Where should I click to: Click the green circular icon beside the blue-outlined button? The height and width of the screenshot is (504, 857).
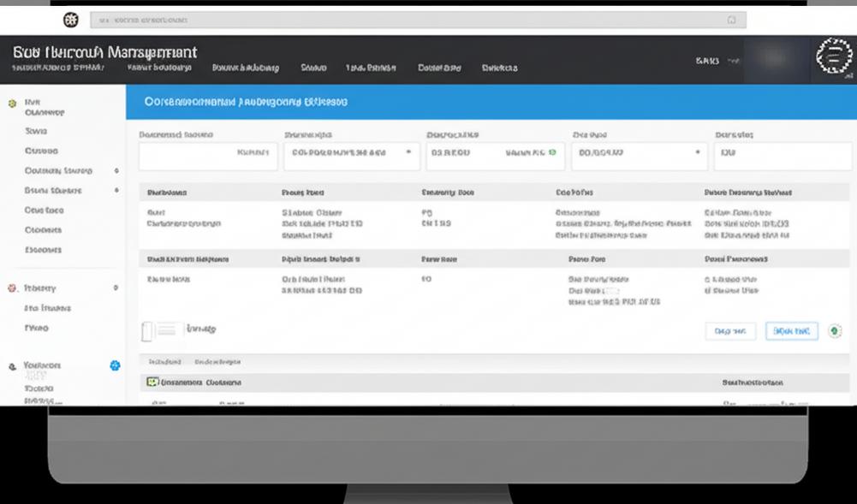pos(835,331)
